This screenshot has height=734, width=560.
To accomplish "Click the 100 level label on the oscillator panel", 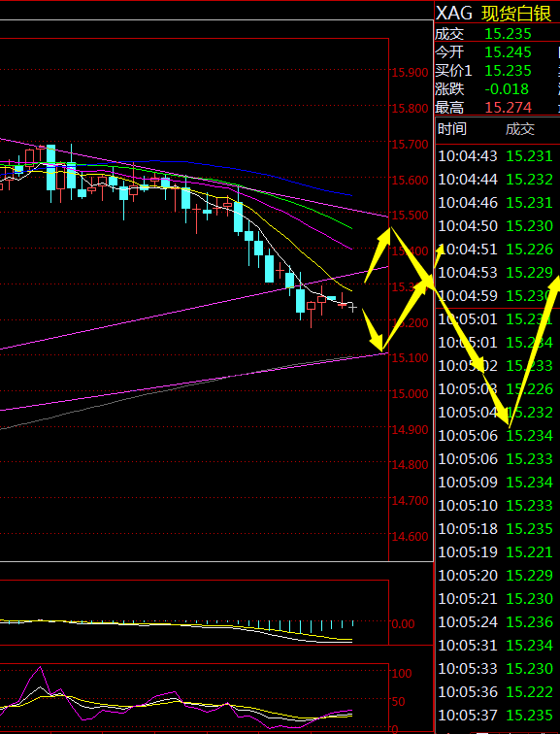I will pos(402,674).
